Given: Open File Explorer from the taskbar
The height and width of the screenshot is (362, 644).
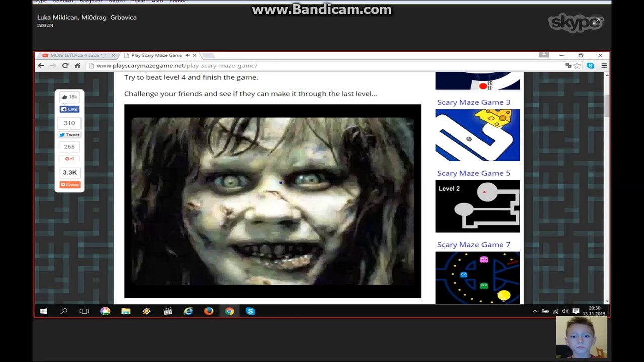Looking at the screenshot, I should 126,311.
